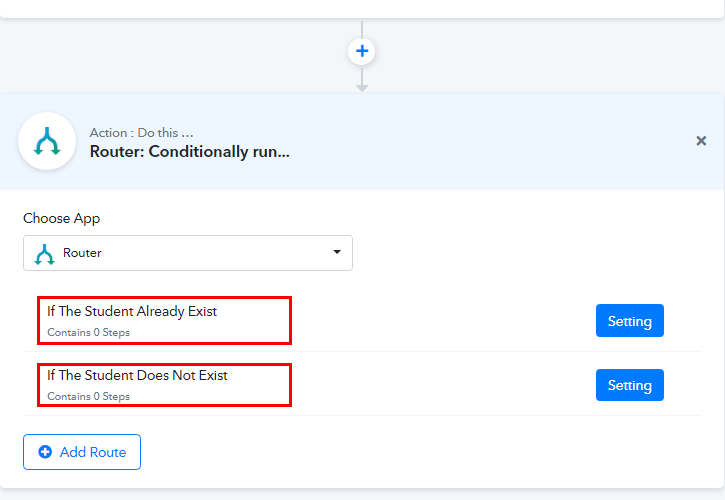Click the Action : Do this ... label
This screenshot has width=725, height=500.
pos(141,133)
